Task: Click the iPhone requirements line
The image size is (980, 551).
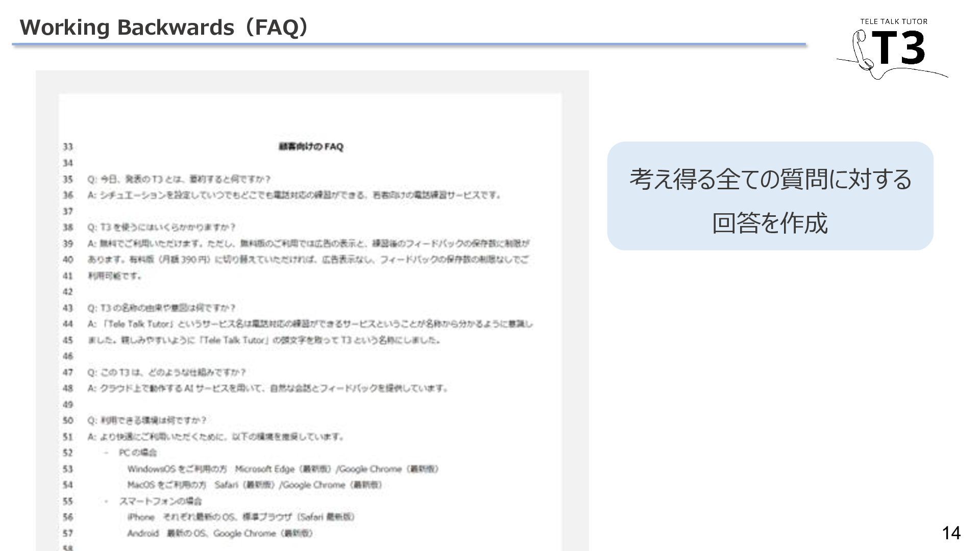Action: point(241,517)
